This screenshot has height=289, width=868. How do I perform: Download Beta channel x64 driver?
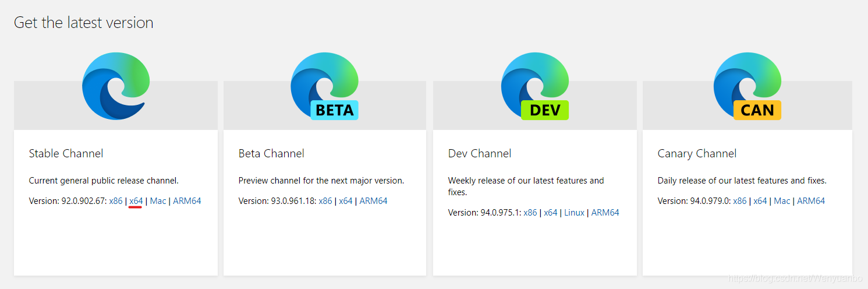tap(346, 201)
